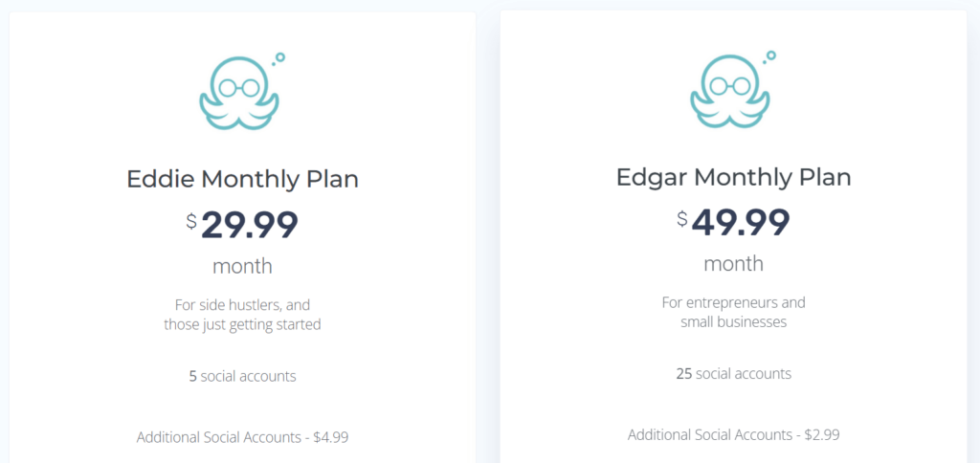Screen dimensions: 980x463
Task: Click glasses on Edgar's octopus logo
Action: 730,86
